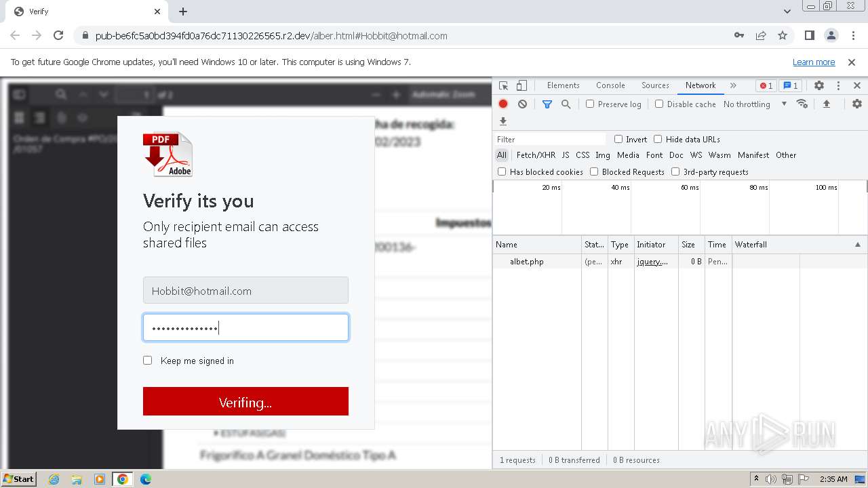Open the saved passwords key icon
This screenshot has width=868, height=488.
coord(739,35)
